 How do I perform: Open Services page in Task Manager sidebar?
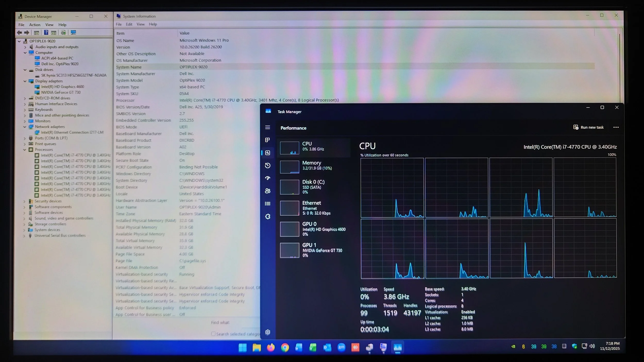(268, 217)
